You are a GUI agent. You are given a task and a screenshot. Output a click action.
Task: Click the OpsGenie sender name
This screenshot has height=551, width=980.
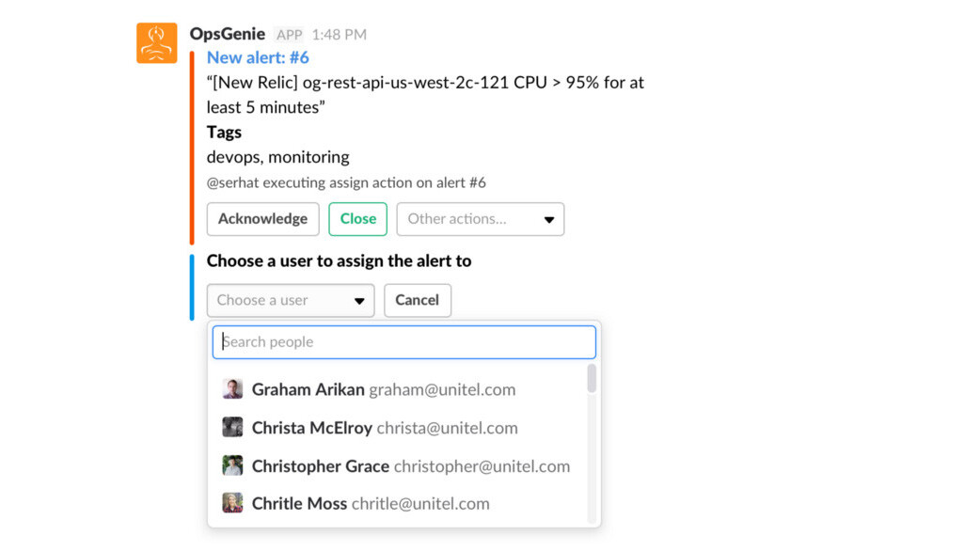(229, 34)
